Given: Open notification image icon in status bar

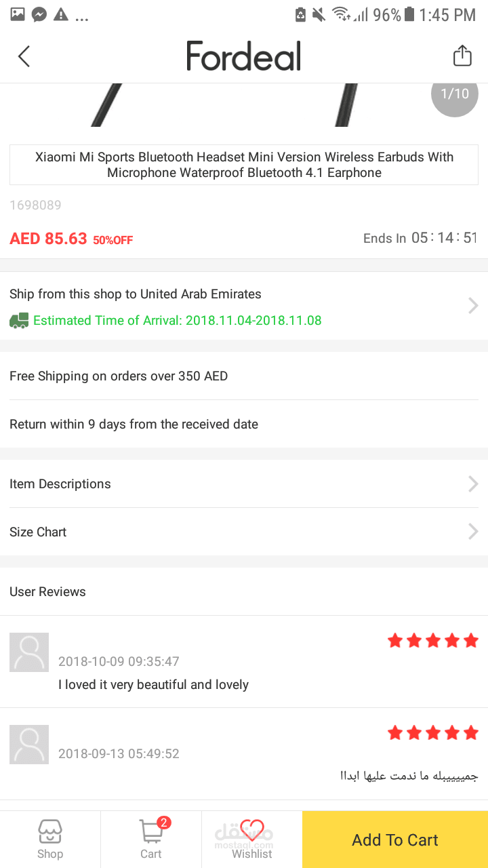Looking at the screenshot, I should [18, 14].
